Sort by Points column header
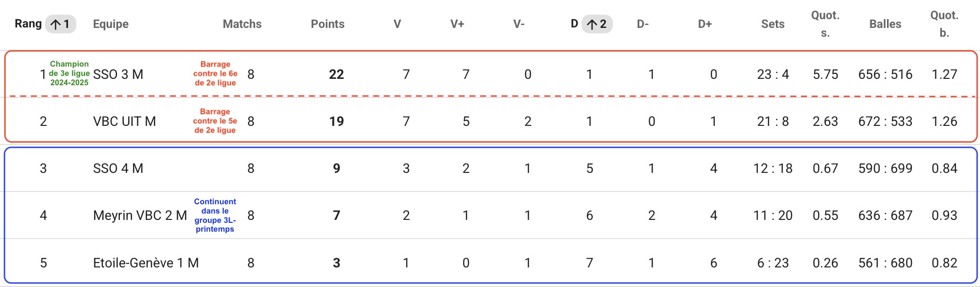Viewport: 980px width, 287px height. point(327,24)
